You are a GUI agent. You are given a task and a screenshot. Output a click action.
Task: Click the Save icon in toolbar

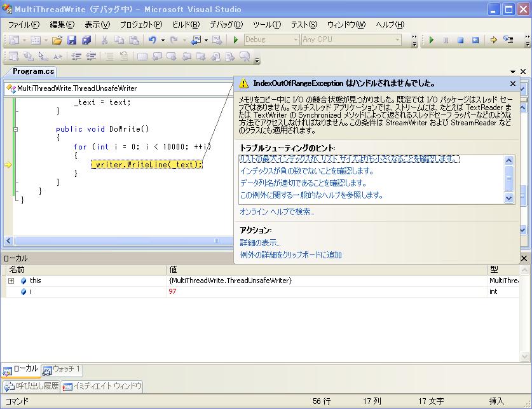[x=72, y=40]
